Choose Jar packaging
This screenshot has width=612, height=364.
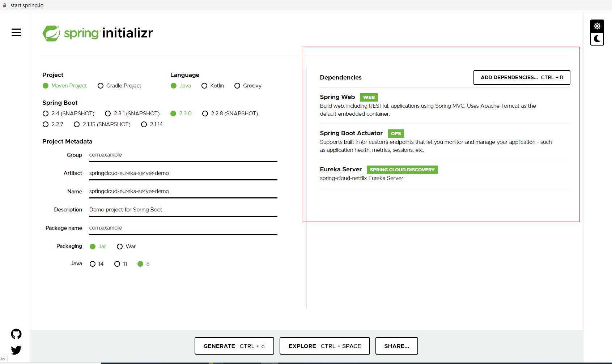pyautogui.click(x=98, y=247)
